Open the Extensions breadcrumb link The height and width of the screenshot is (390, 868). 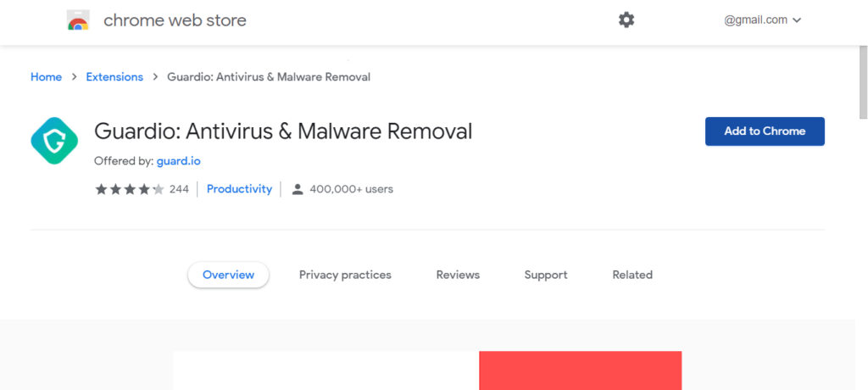tap(114, 77)
